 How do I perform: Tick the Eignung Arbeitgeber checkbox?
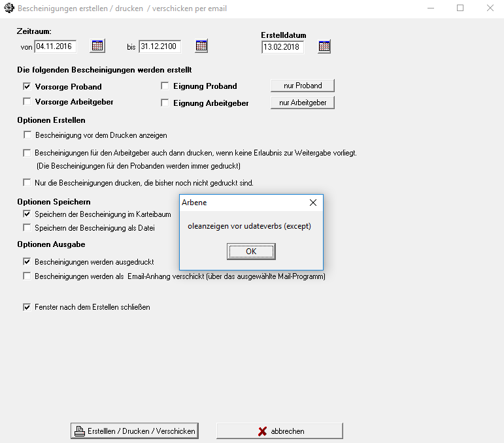(x=165, y=103)
